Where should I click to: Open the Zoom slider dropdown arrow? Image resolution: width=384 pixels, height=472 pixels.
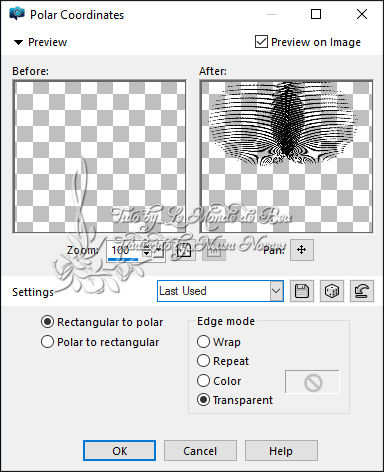coord(159,250)
